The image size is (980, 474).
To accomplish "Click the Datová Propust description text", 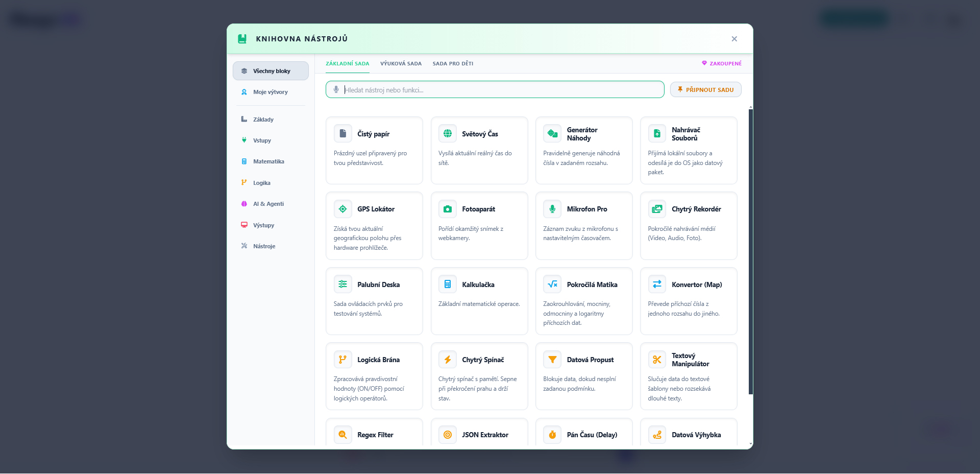I will [x=580, y=384].
